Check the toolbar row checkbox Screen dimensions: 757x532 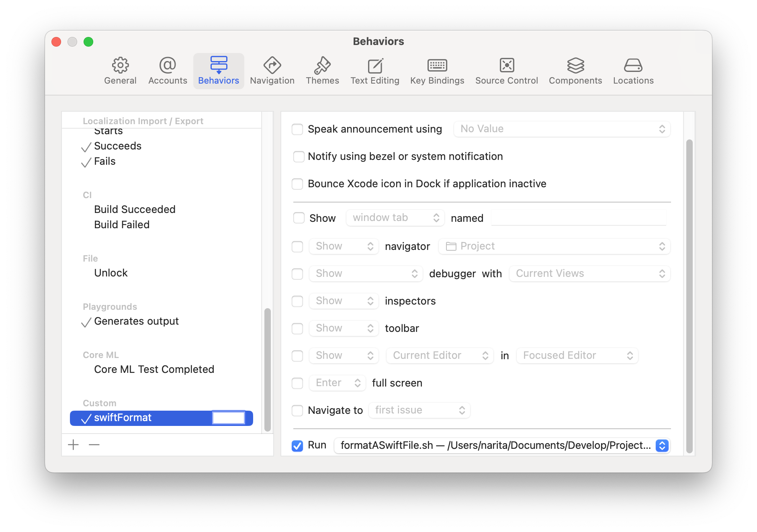pos(297,329)
